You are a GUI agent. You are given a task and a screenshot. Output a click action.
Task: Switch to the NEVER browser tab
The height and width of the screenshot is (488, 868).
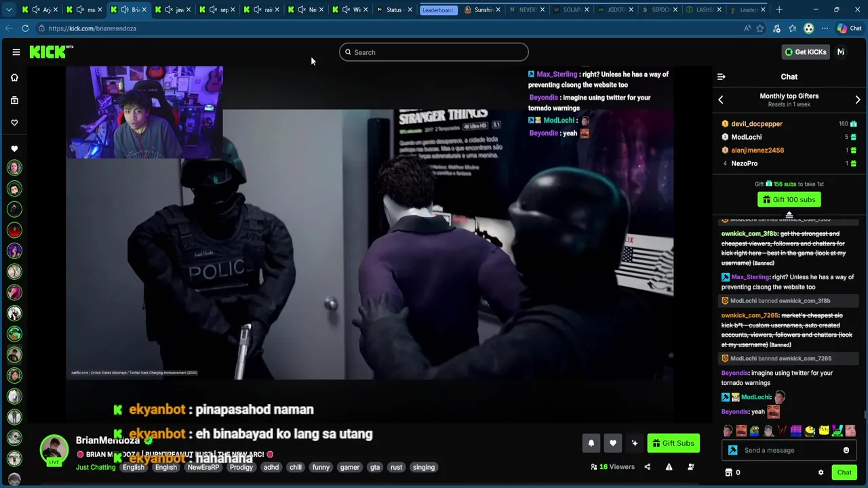[x=527, y=9]
